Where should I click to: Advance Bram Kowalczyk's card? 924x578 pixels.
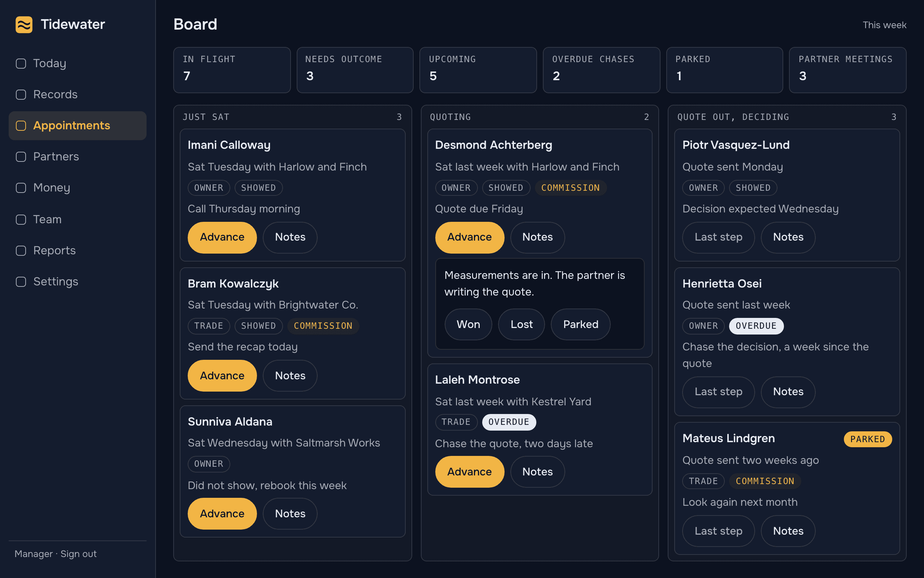tap(222, 376)
